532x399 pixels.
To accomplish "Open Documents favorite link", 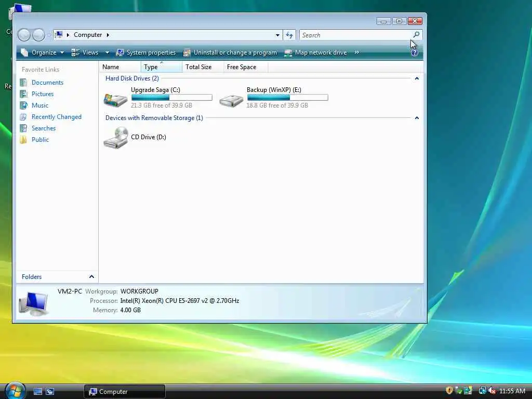I will click(x=47, y=83).
